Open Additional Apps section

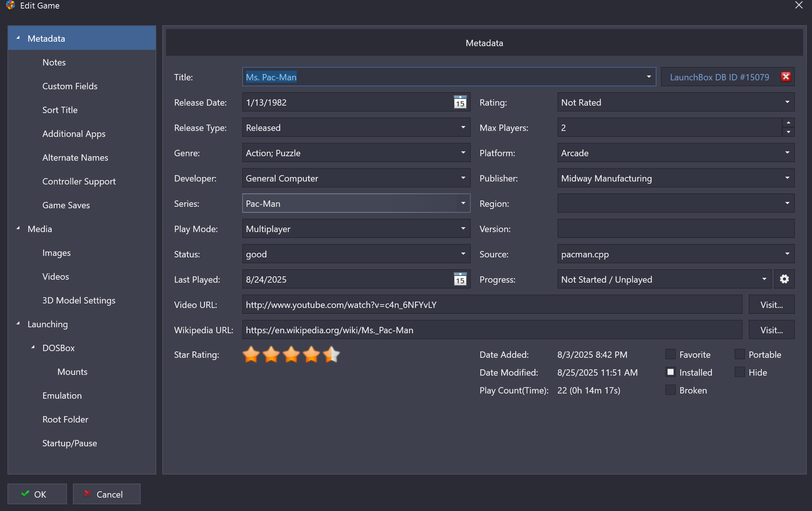[x=74, y=134]
